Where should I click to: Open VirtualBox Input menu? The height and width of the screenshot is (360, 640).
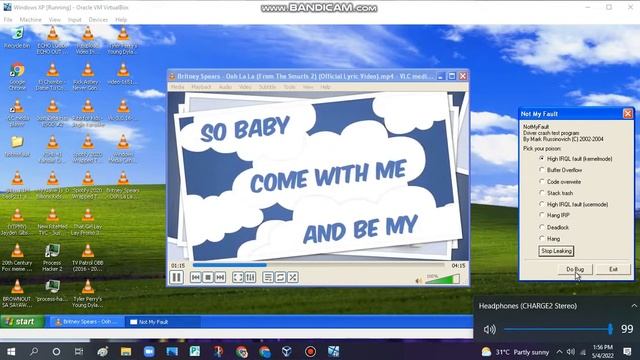click(75, 20)
